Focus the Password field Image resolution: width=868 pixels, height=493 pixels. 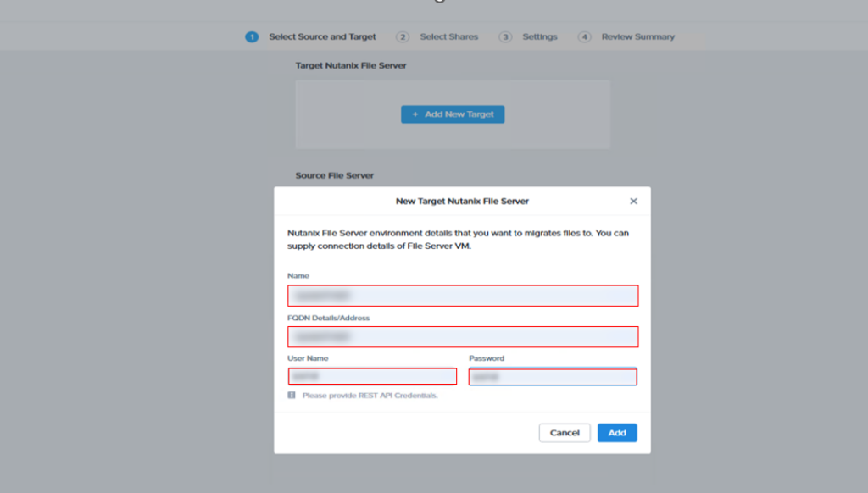point(553,377)
